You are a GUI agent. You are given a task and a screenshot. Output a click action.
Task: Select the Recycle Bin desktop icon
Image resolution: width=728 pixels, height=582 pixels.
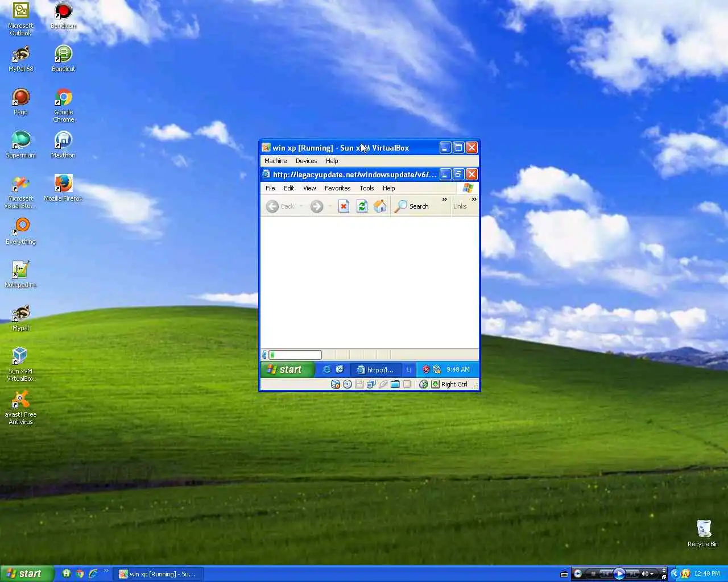tap(703, 533)
